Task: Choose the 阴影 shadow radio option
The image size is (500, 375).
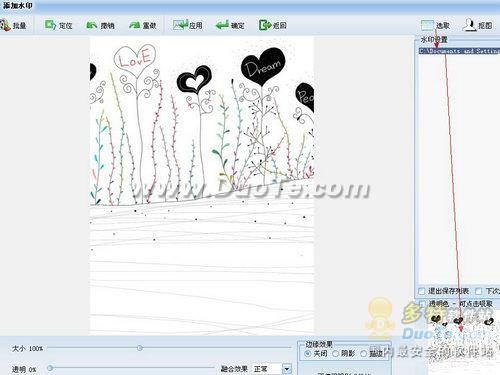Action: click(335, 353)
